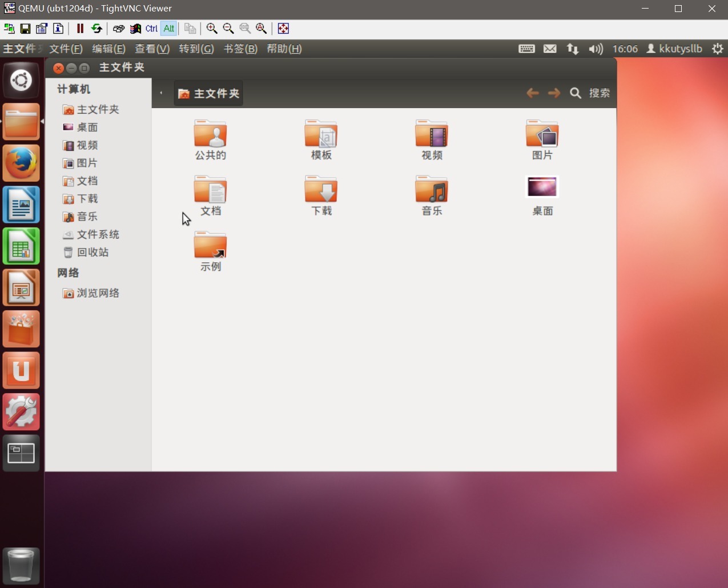Open the kkutysllb user menu
The height and width of the screenshot is (588, 728).
[674, 49]
